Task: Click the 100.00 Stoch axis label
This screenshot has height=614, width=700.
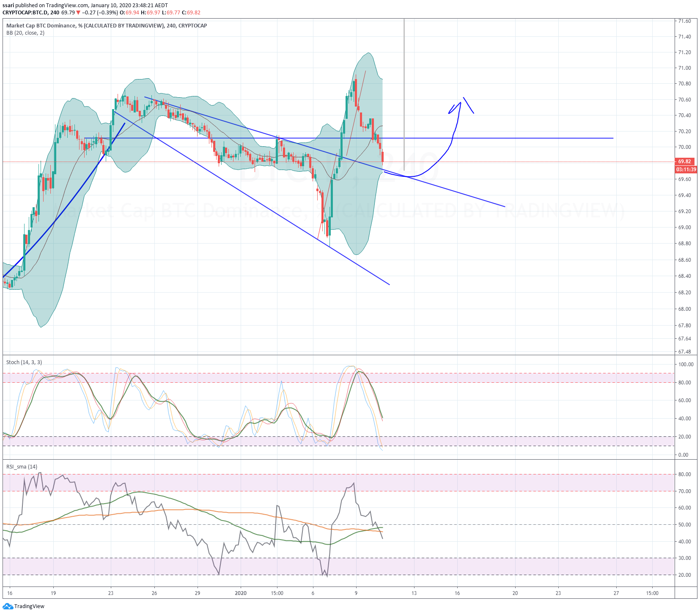Action: (x=686, y=365)
